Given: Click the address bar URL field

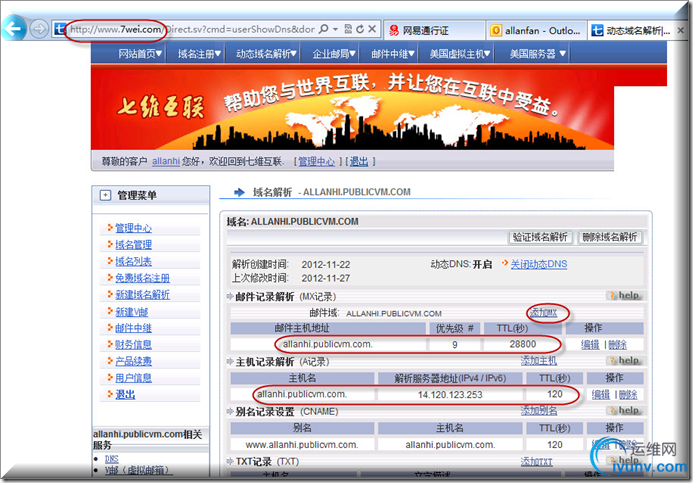Looking at the screenshot, I should 191,29.
